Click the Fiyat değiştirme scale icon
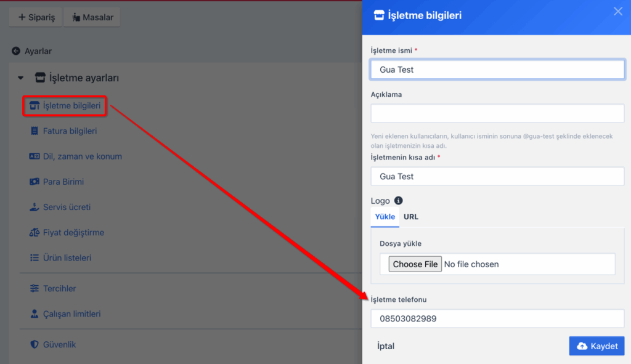This screenshot has width=631, height=364. (x=35, y=233)
